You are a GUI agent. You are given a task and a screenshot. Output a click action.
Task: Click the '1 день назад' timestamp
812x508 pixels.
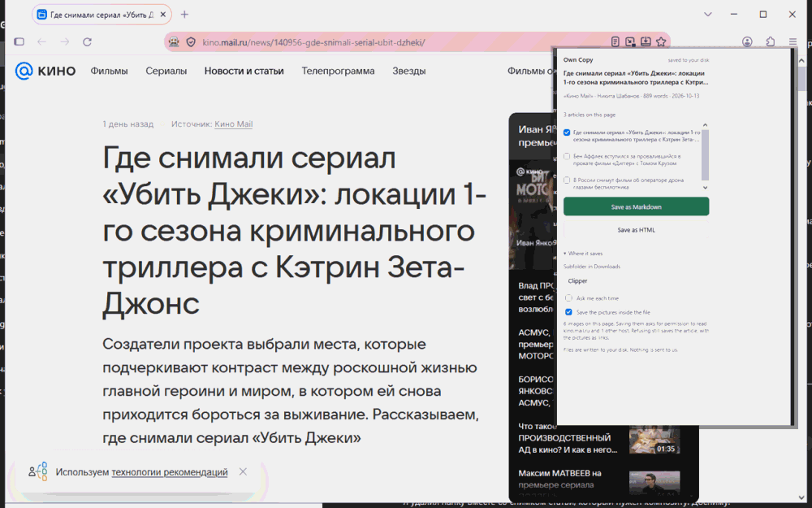coord(128,124)
